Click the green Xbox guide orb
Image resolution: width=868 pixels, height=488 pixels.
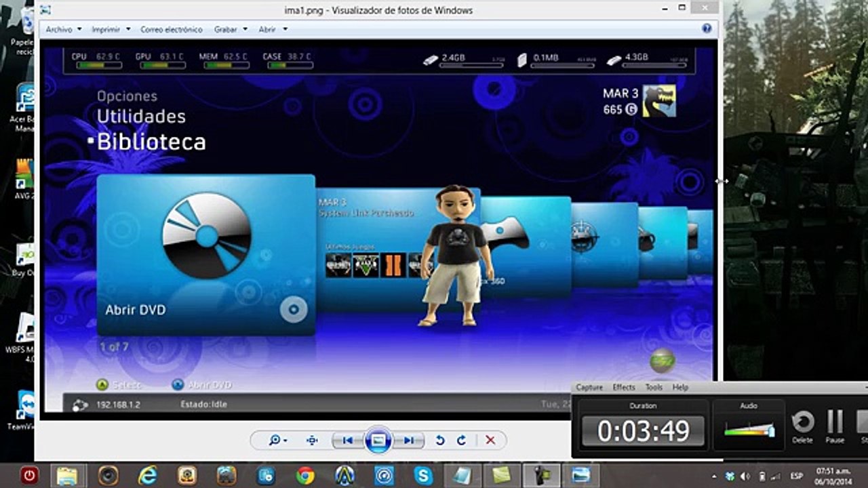point(663,361)
